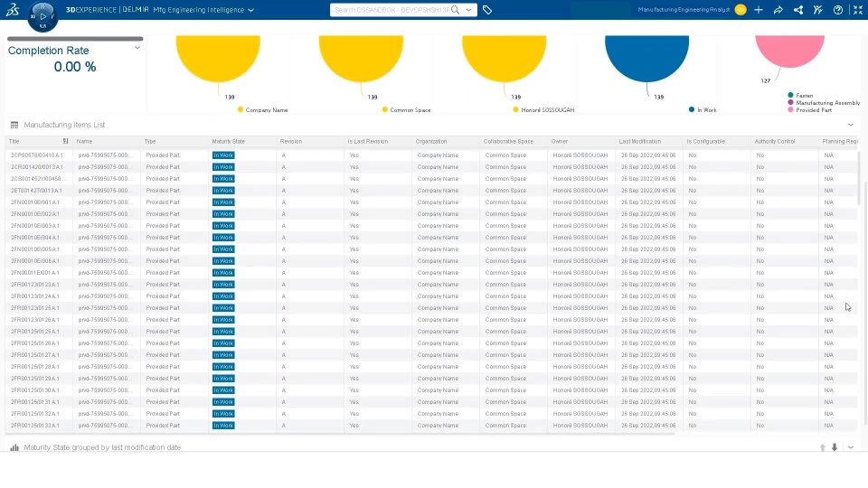The width and height of the screenshot is (868, 488).
Task: Click the Revision column header
Action: [x=290, y=142]
